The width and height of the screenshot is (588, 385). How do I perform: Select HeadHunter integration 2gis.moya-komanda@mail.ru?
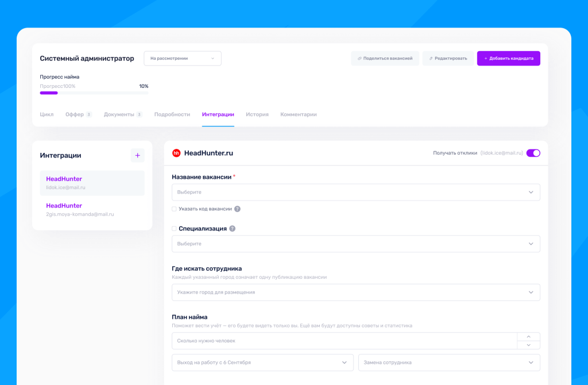tap(92, 210)
